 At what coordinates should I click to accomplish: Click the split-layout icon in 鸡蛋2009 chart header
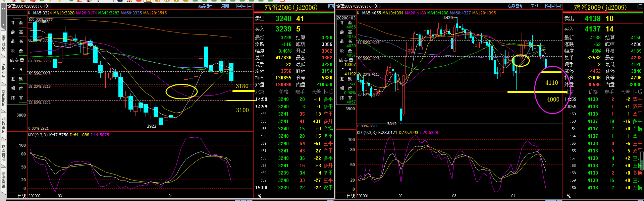pyautogui.click(x=559, y=6)
